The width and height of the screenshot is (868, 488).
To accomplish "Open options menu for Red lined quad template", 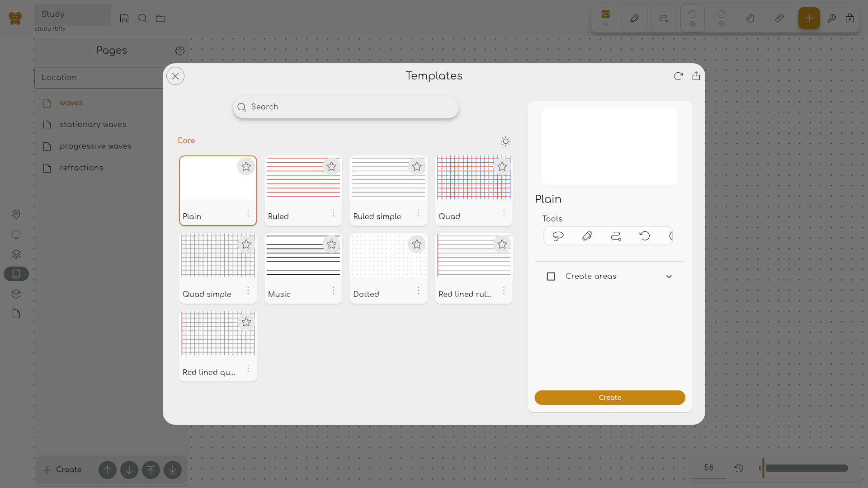I will point(248,369).
